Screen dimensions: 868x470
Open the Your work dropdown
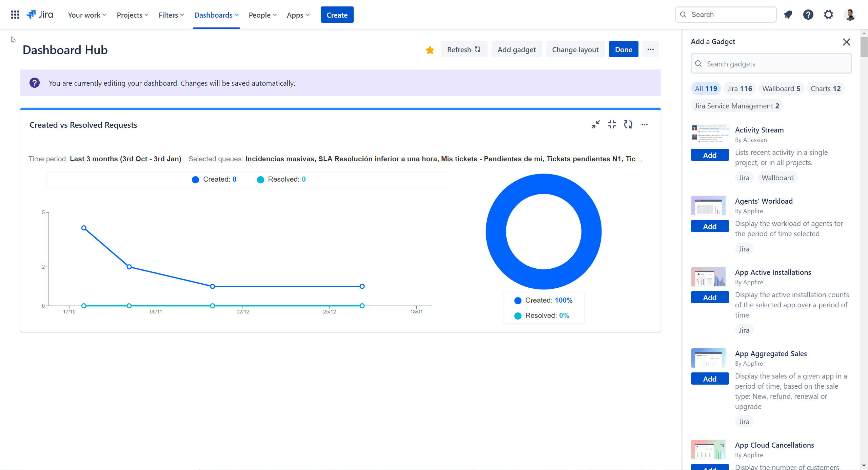coord(87,15)
